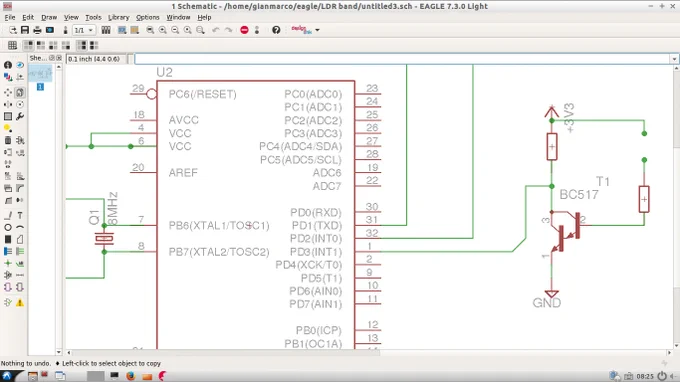Open Firefox from the taskbar
The width and height of the screenshot is (680, 382).
tap(131, 376)
